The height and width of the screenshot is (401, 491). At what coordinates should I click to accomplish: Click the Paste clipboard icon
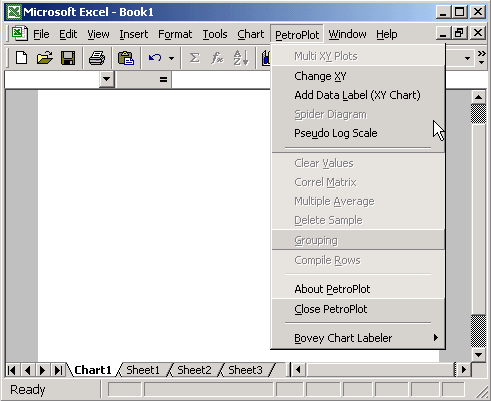(x=126, y=58)
